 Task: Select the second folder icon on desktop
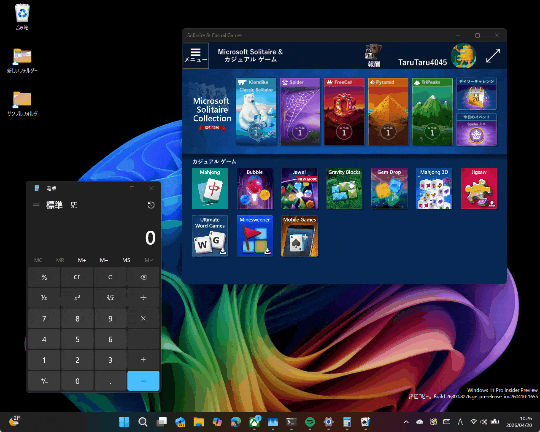tap(22, 103)
